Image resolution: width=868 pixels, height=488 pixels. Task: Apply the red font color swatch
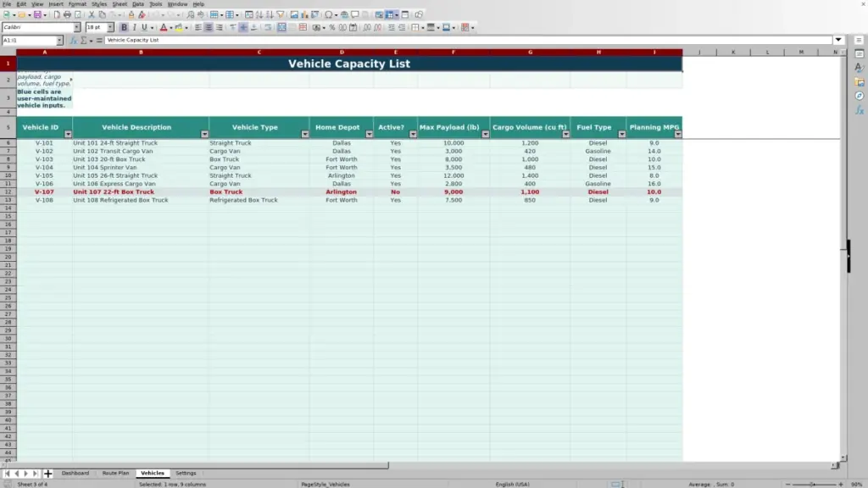(x=164, y=27)
